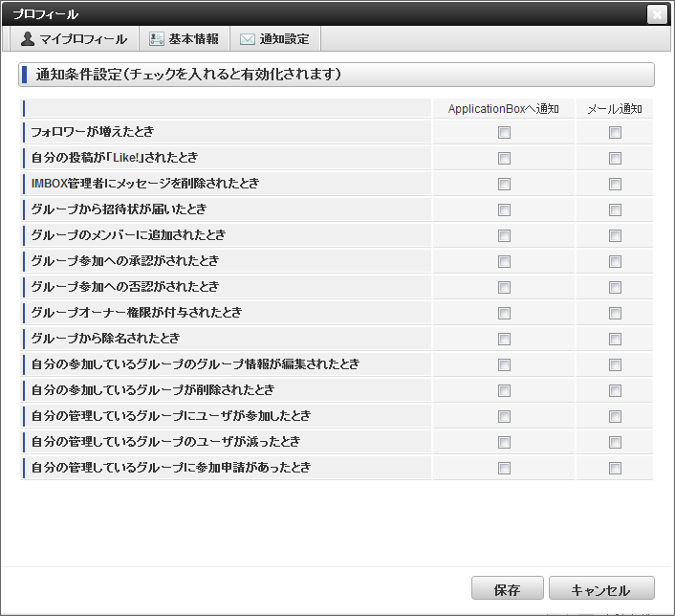Check ApplicationBox for グループ情報が編集されたとき
The width and height of the screenshot is (675, 616).
(504, 364)
